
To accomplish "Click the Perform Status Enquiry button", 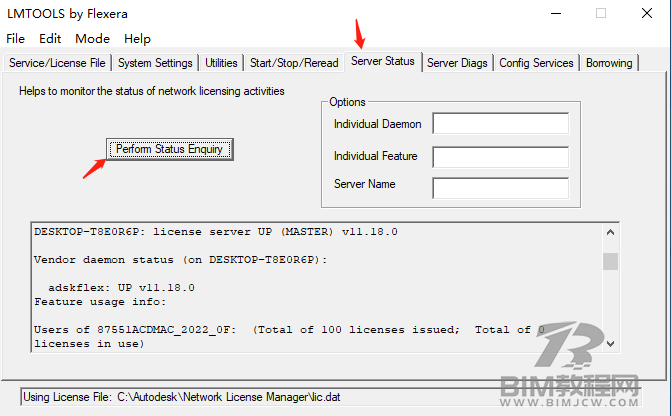I will coord(169,149).
